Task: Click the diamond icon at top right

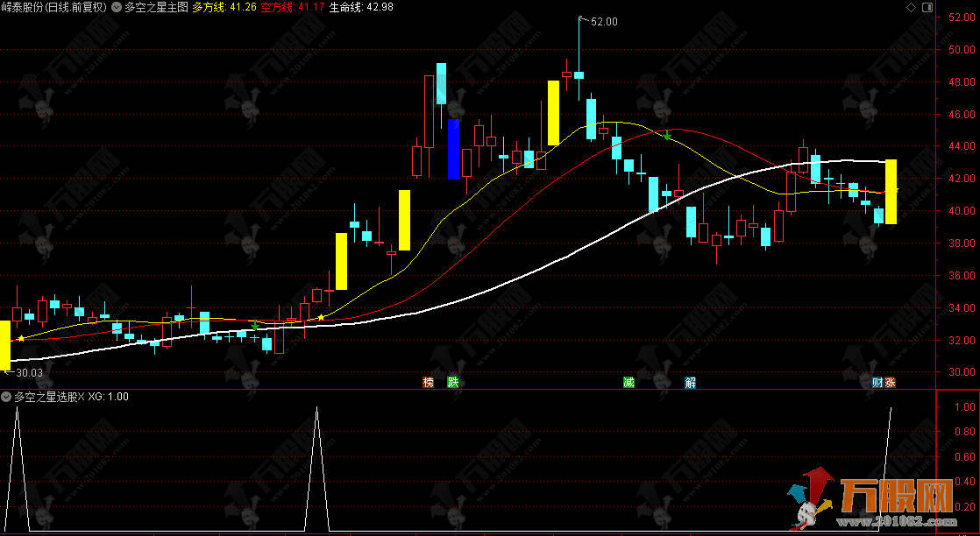Action: tap(911, 7)
